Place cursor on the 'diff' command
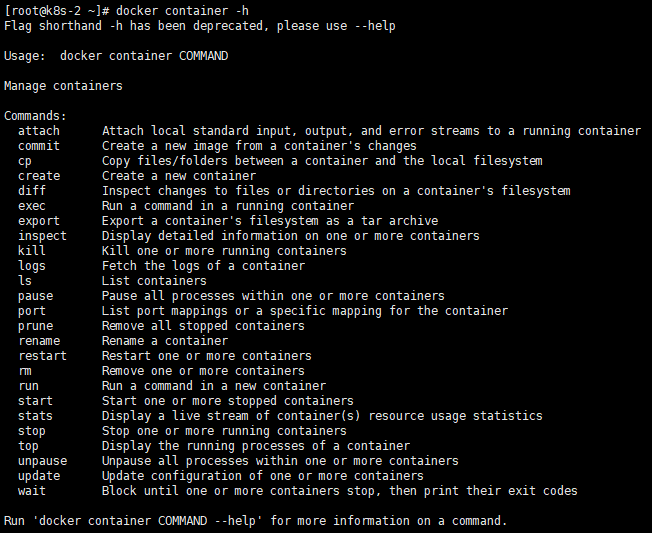 (32, 191)
